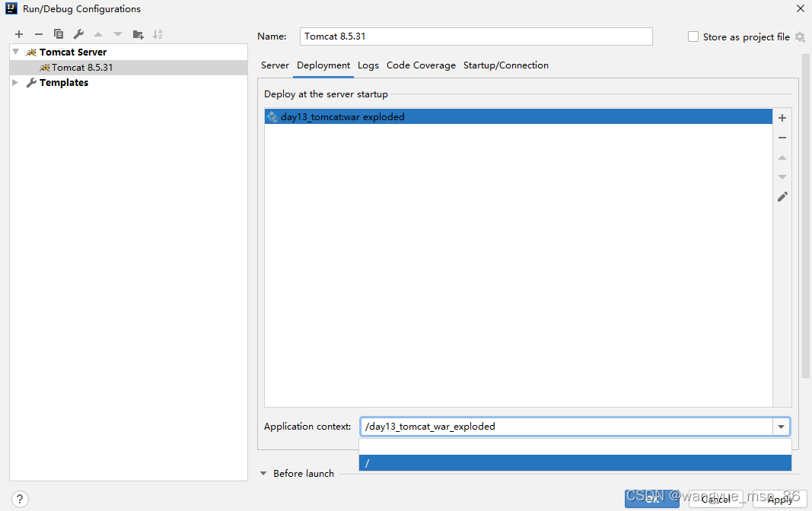Move configuration up in the left toolbar
Screen dimensions: 812x511
coord(98,34)
